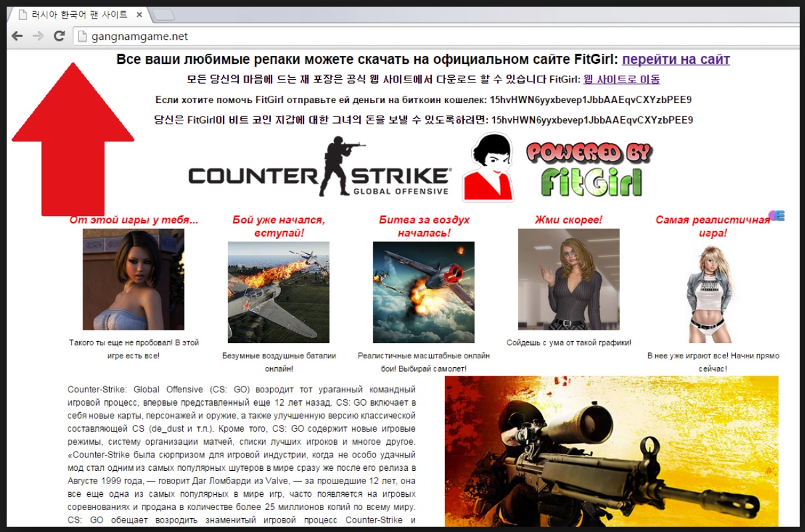Follow the '웹 사이트로 이동' link
This screenshot has width=805, height=532.
coord(621,79)
